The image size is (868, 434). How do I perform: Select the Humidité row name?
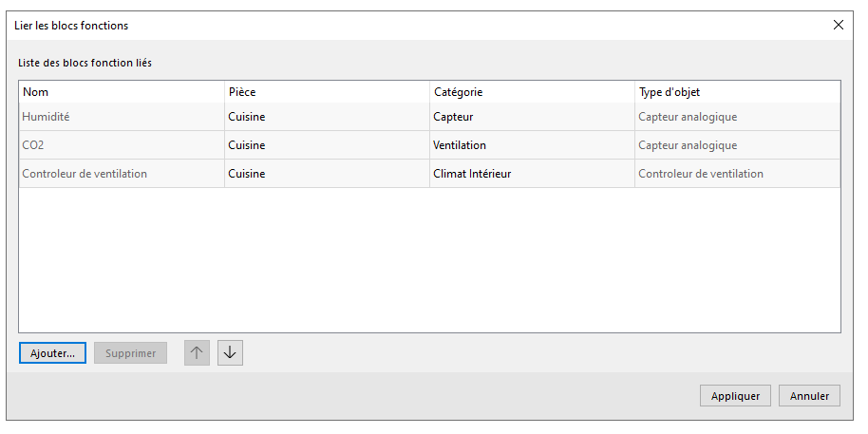click(47, 117)
